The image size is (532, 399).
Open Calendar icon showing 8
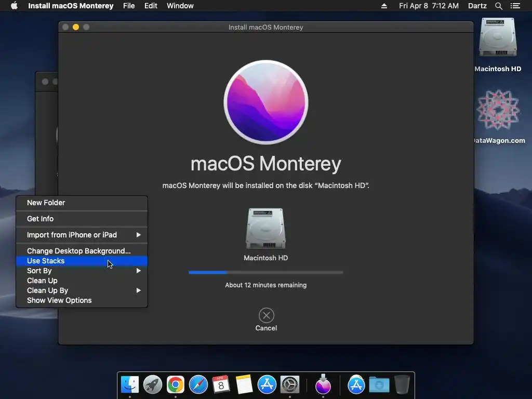coord(221,384)
